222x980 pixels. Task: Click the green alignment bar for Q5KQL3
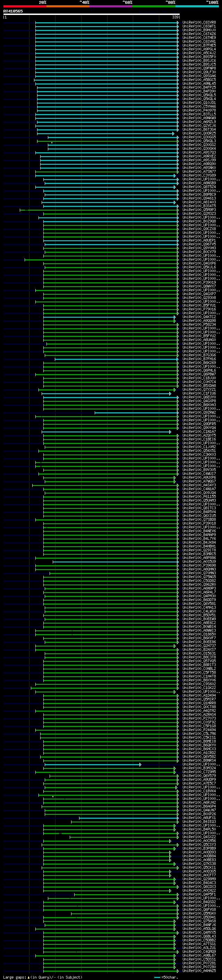(x=108, y=141)
